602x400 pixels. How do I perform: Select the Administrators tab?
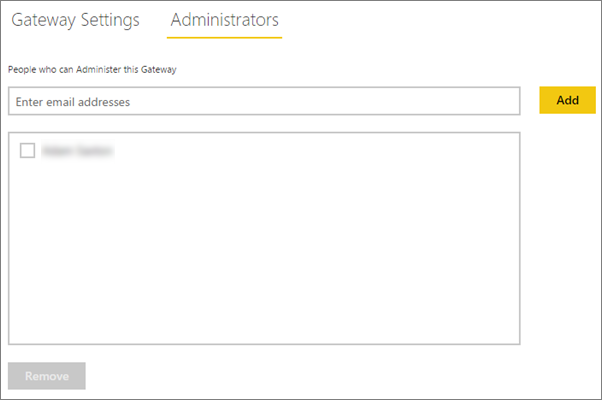coord(225,20)
